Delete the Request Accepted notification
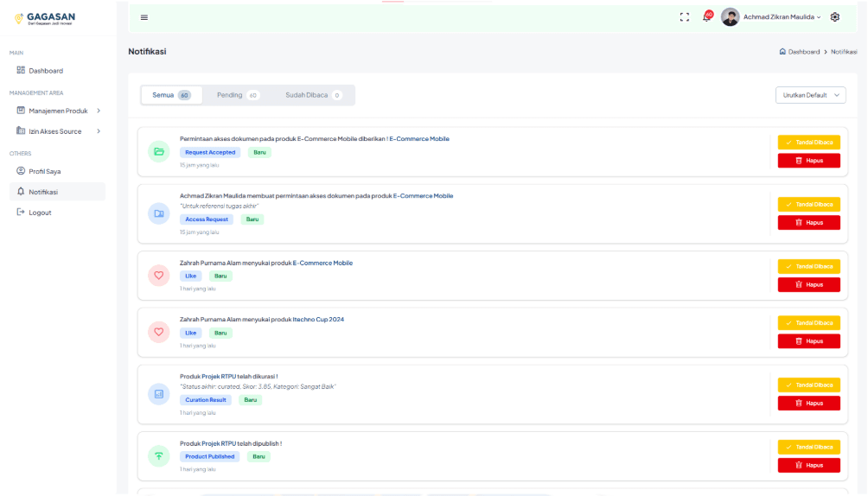868x496 pixels. pyautogui.click(x=808, y=161)
